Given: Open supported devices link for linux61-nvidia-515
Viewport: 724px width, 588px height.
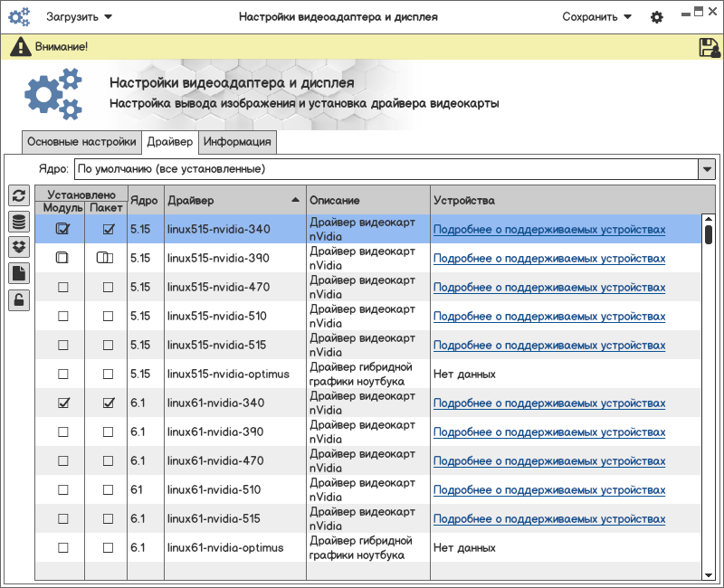Looking at the screenshot, I should [548, 519].
